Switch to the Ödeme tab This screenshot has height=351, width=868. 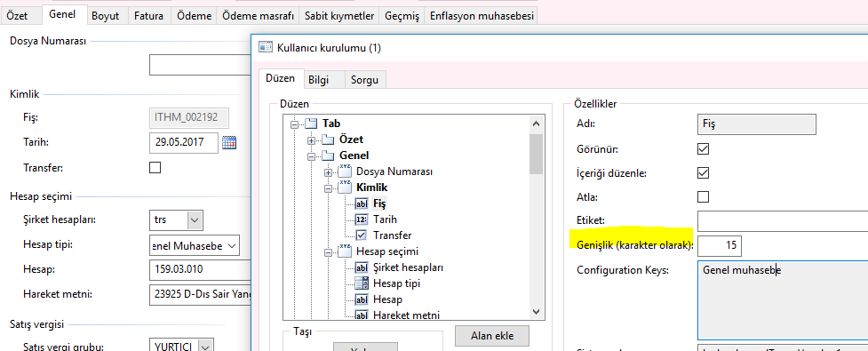tap(195, 15)
